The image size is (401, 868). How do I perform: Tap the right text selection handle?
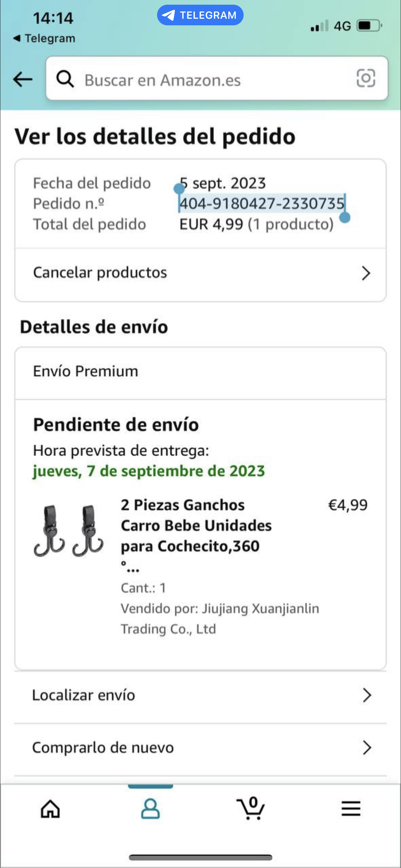point(344,217)
